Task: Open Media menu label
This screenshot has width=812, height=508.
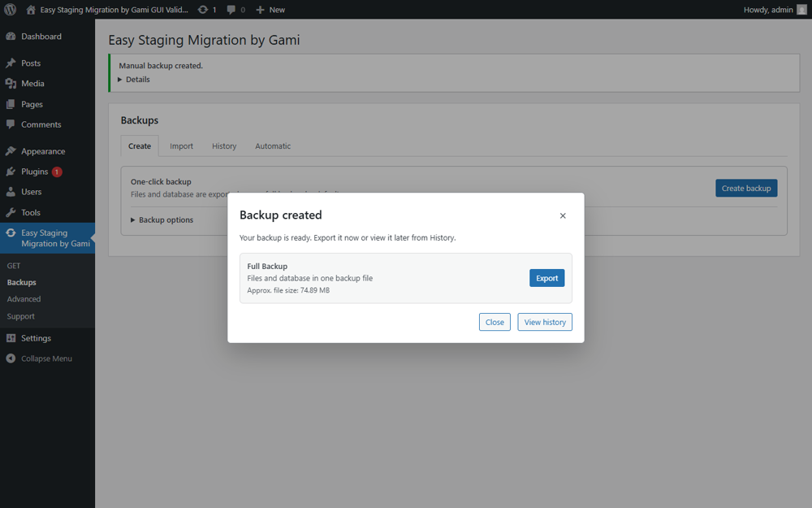Action: pyautogui.click(x=32, y=84)
